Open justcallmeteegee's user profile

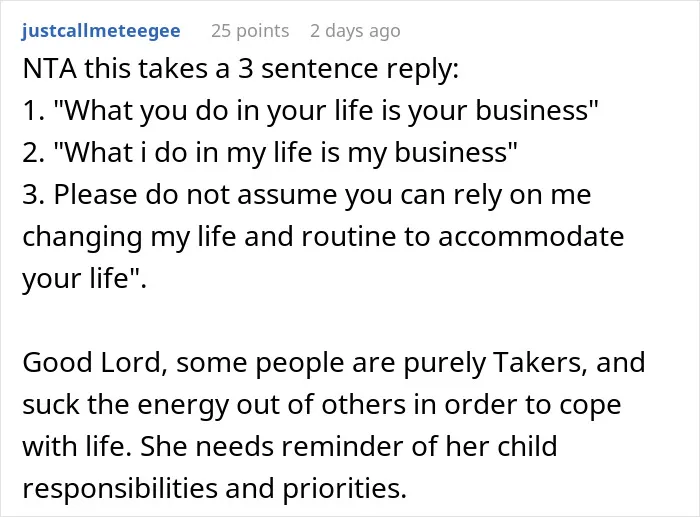pyautogui.click(x=101, y=31)
